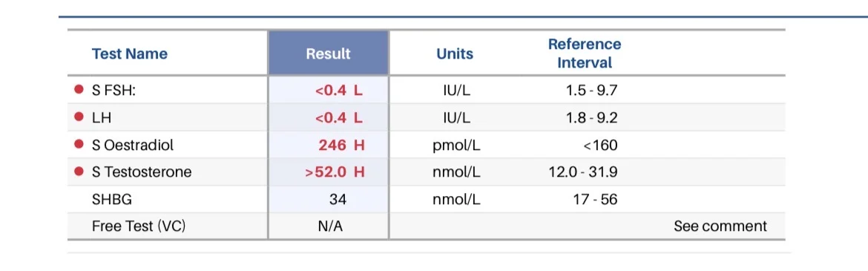Select the pmol/L unit for Oestradiol

456,146
